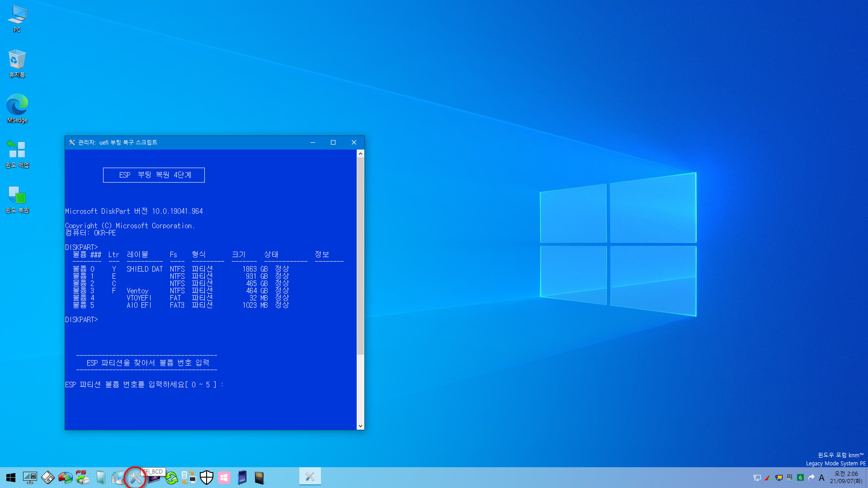
Task: Open the red-blue disc partition tool icon
Action: click(x=65, y=478)
